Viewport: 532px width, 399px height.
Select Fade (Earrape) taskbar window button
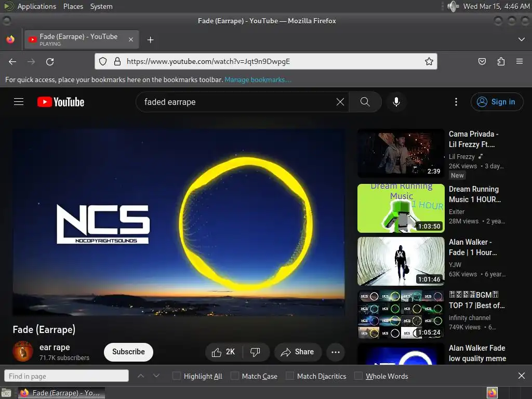61,393
